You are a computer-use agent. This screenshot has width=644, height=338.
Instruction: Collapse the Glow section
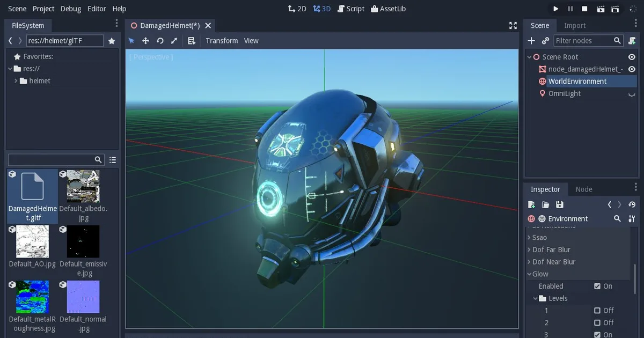point(529,274)
